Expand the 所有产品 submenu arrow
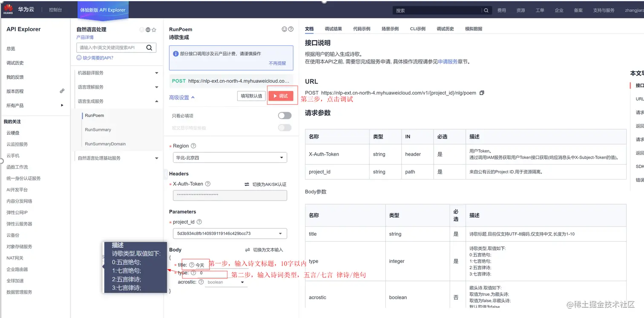Image resolution: width=644 pixels, height=318 pixels. (62, 105)
